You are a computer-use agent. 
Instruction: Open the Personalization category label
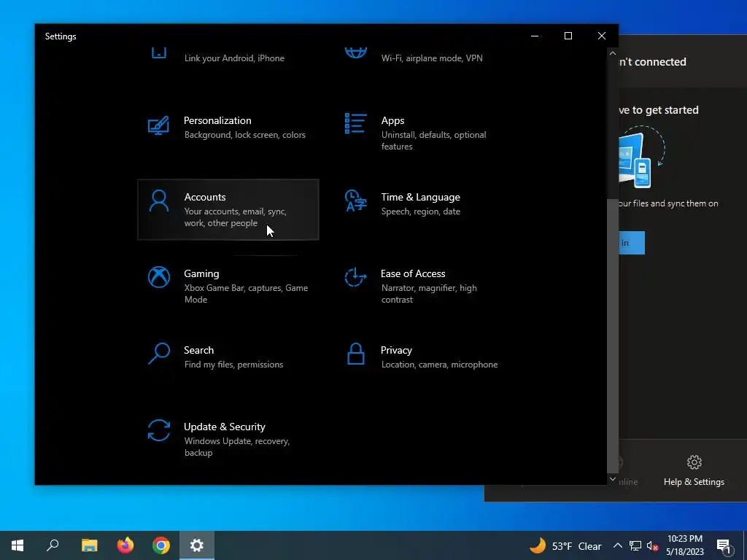click(217, 120)
